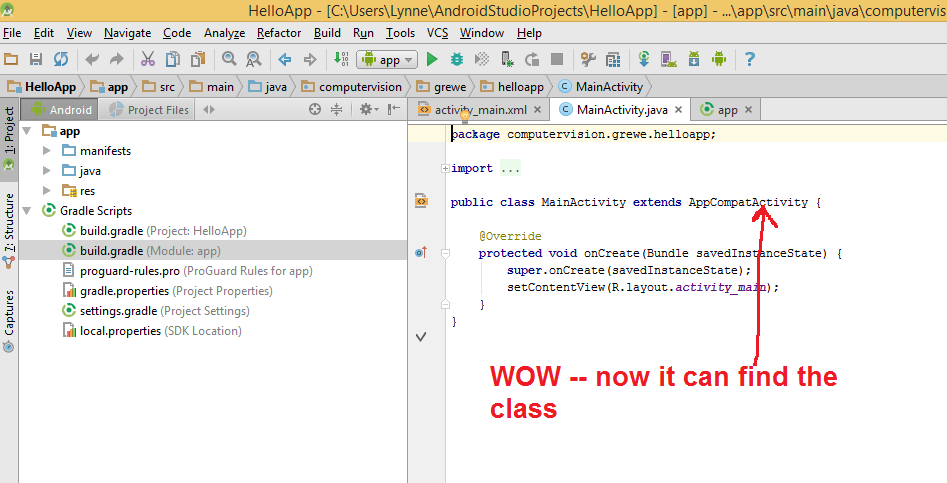Click the Debug app bug icon

coord(457,60)
